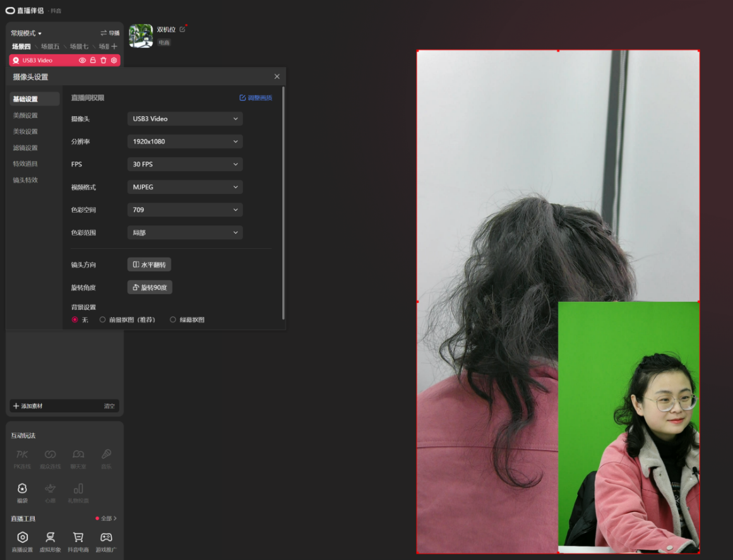Viewport: 733px width, 560px height.
Task: Add a new scene with the plus icon
Action: (x=114, y=46)
